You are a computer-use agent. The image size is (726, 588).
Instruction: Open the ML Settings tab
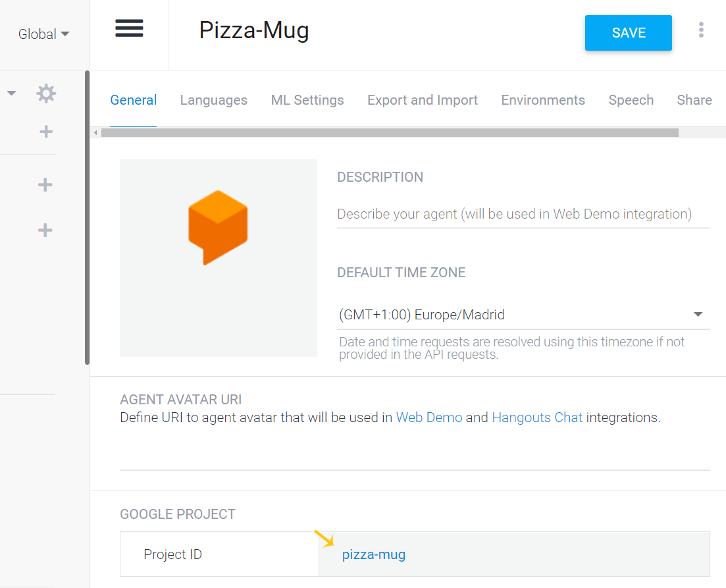[307, 100]
